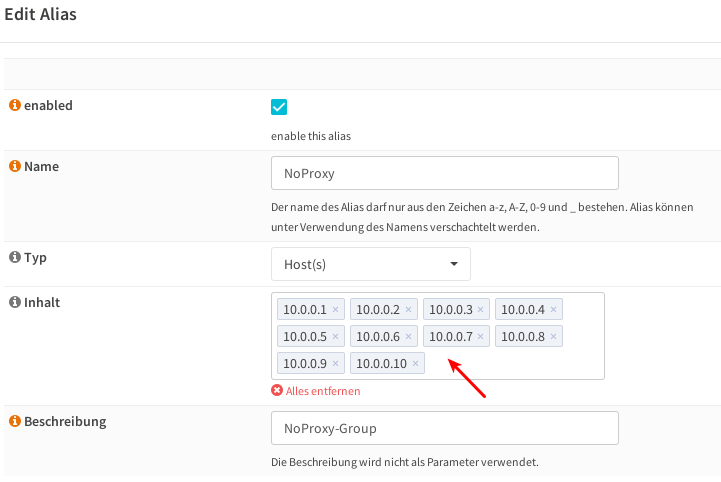Click the red remove-all circle icon
Screen dimensions: 721x482
[277, 390]
